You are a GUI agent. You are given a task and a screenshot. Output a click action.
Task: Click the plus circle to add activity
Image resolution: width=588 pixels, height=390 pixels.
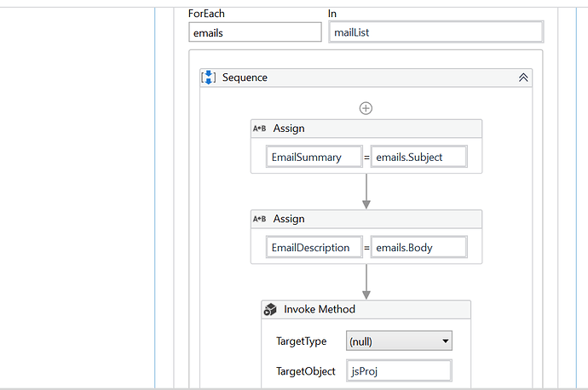pyautogui.click(x=366, y=108)
